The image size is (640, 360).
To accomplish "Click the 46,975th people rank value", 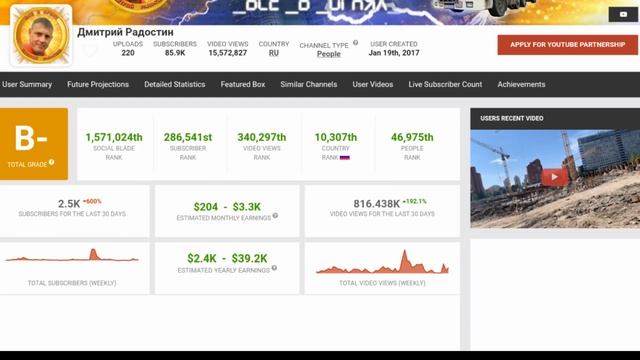I will pyautogui.click(x=412, y=137).
